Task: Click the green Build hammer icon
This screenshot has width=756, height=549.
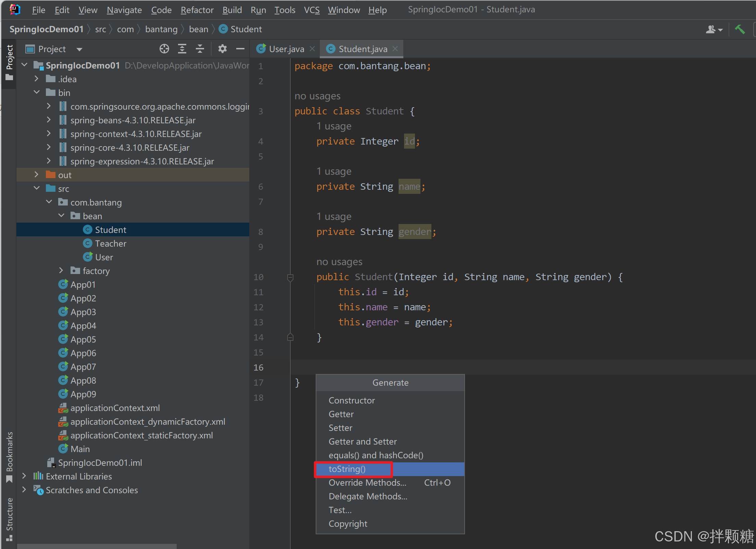Action: (740, 29)
